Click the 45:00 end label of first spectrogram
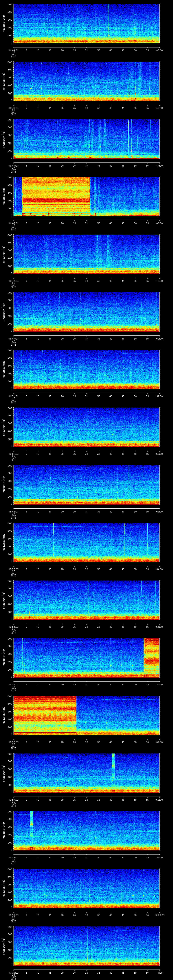The width and height of the screenshot is (173, 980). 159,50
